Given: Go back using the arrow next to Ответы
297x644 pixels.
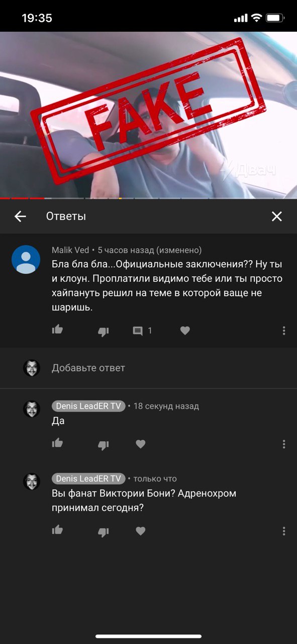Looking at the screenshot, I should tap(20, 216).
